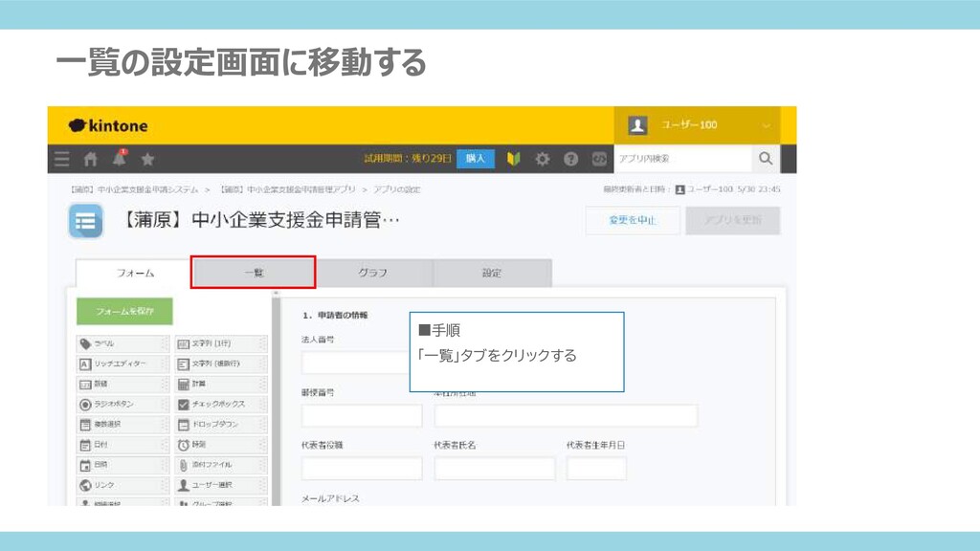980x551 pixels.
Task: Select the リンク field in the palette
Action: (122, 485)
